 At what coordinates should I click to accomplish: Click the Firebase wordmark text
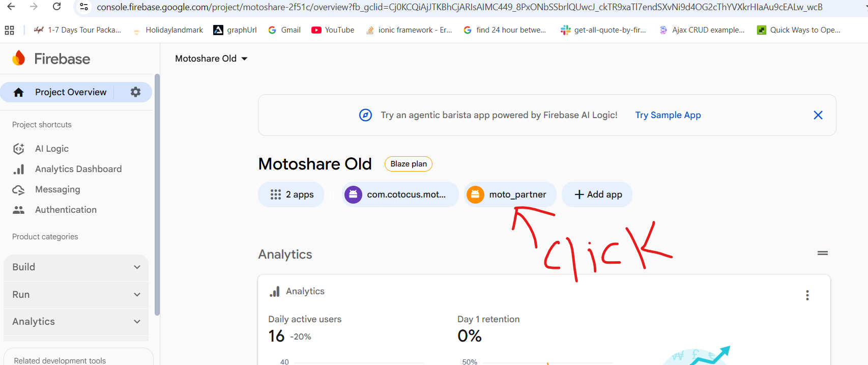[x=62, y=59]
